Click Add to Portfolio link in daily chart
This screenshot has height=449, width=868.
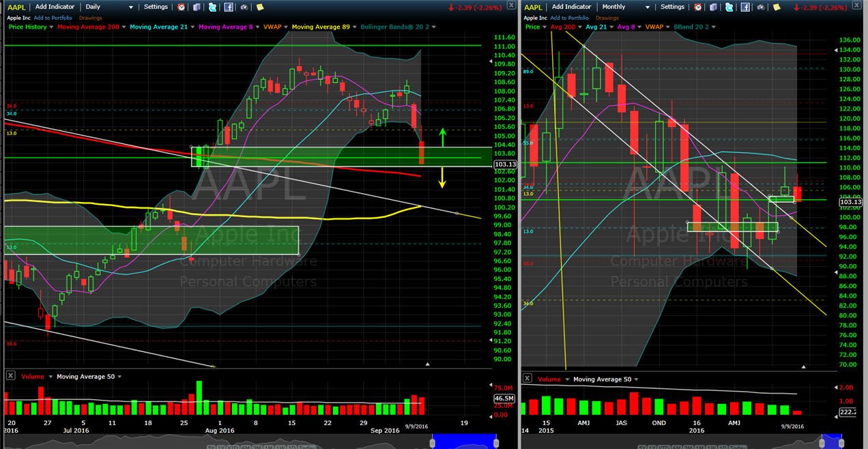coord(53,18)
